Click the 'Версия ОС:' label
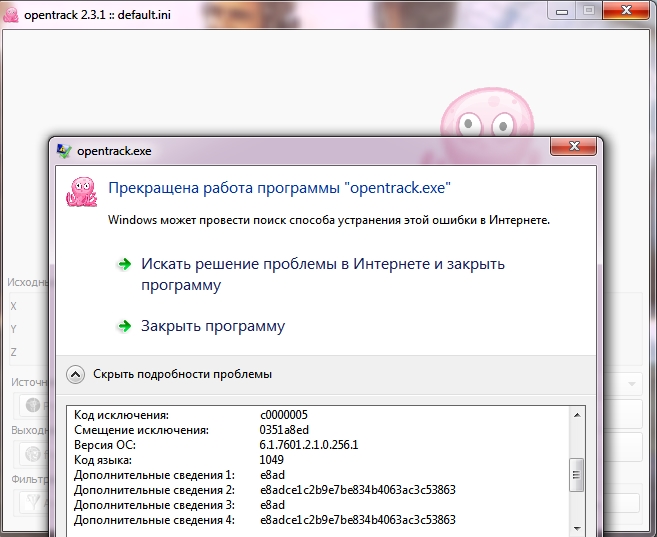Screen dimensions: 657x537 click(105, 445)
